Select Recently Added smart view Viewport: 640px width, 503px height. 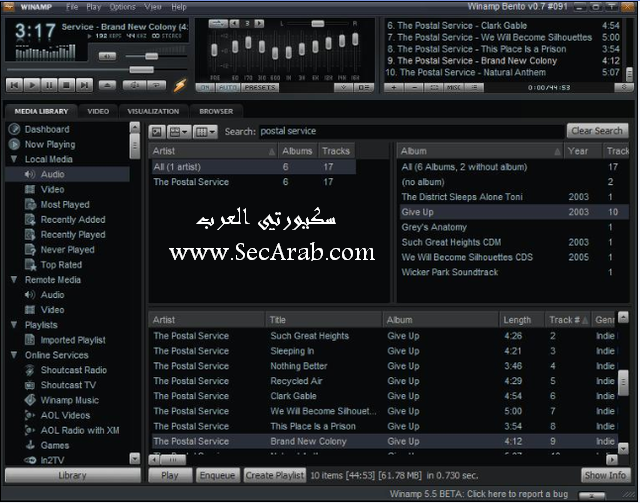[x=73, y=220]
